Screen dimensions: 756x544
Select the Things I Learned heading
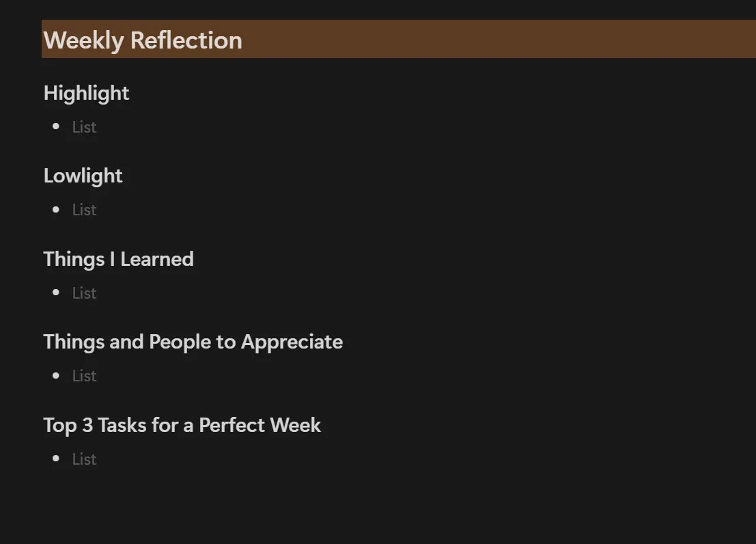119,259
